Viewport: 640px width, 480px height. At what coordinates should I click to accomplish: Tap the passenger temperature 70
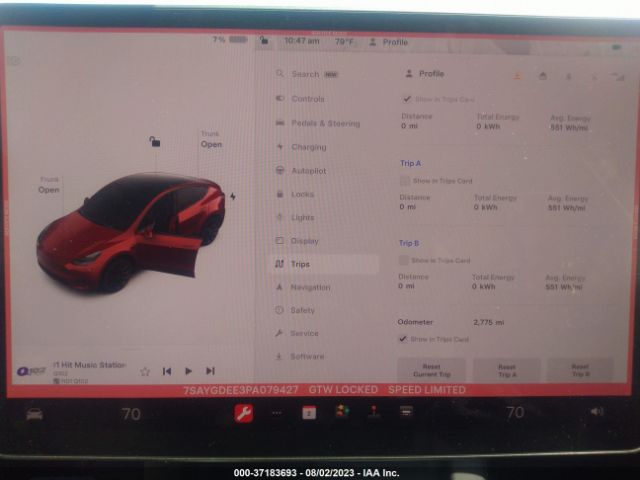coord(515,413)
